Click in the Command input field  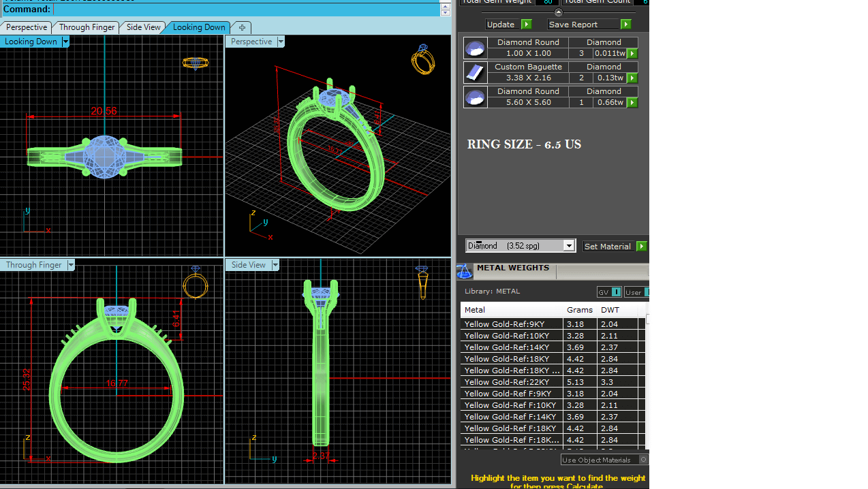tap(246, 10)
